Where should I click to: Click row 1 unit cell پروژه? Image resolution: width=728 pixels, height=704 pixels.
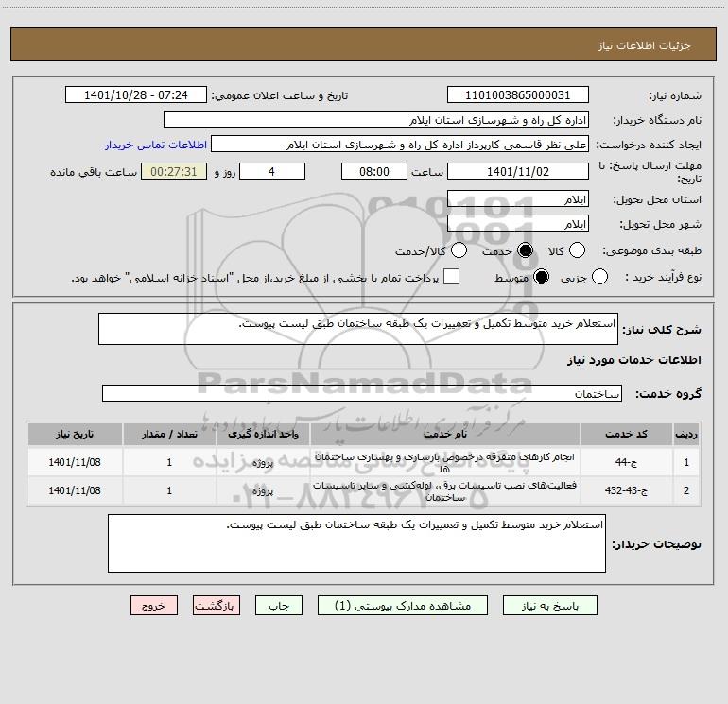[x=263, y=462]
